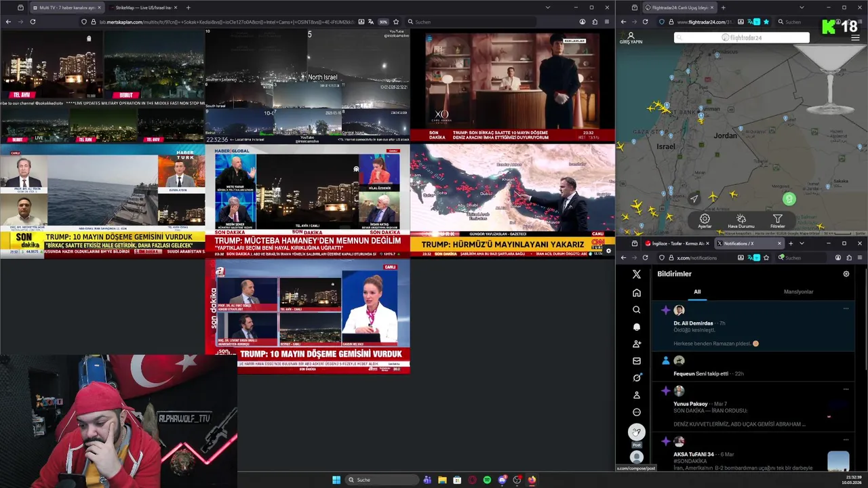Open the Haber Global news stream tile
Viewport: 868px width, 488px height.
[x=307, y=201]
